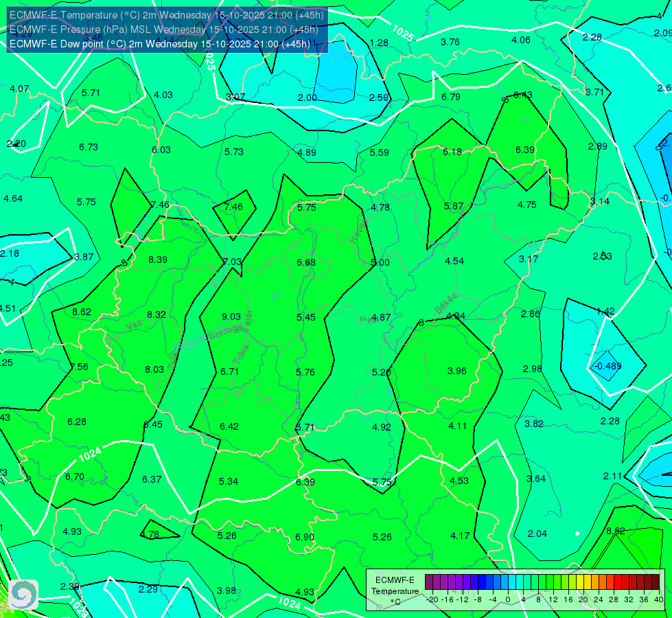Click the 6.70 temperature value
The height and width of the screenshot is (618, 672).
[x=75, y=477]
